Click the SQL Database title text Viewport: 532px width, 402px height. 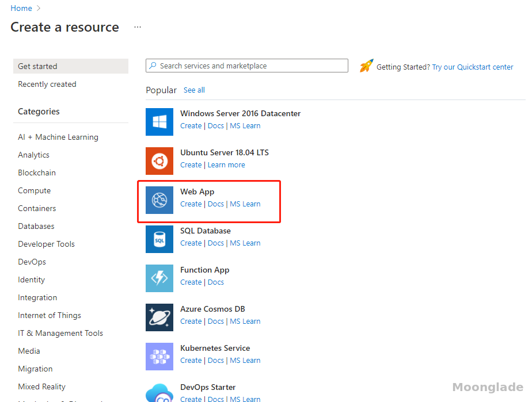(206, 231)
